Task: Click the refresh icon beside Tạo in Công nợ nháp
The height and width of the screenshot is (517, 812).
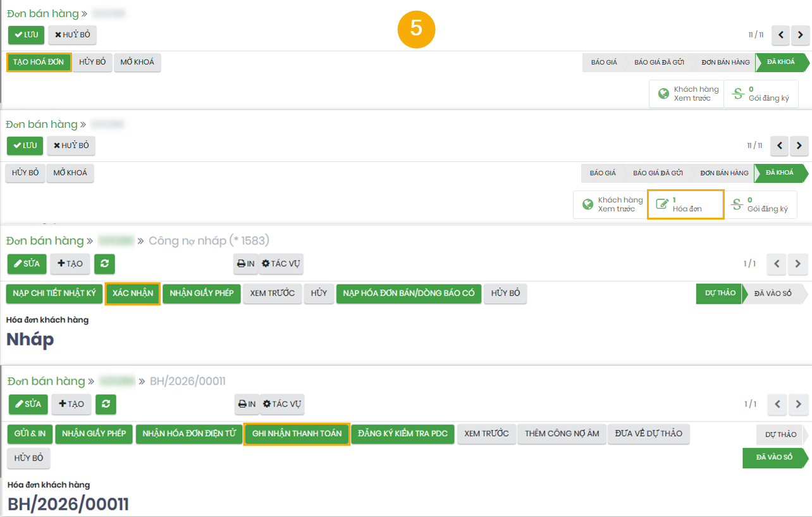Action: tap(104, 263)
